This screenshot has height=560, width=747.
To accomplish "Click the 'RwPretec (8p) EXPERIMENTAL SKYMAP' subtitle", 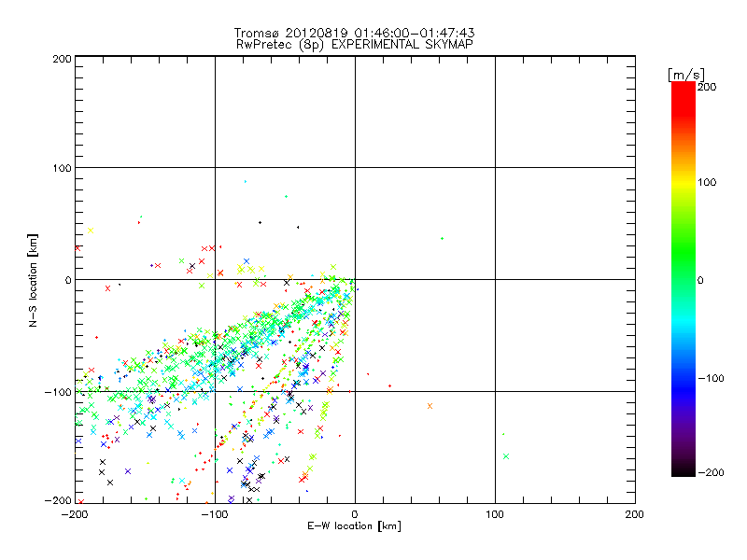I will 355,45.
